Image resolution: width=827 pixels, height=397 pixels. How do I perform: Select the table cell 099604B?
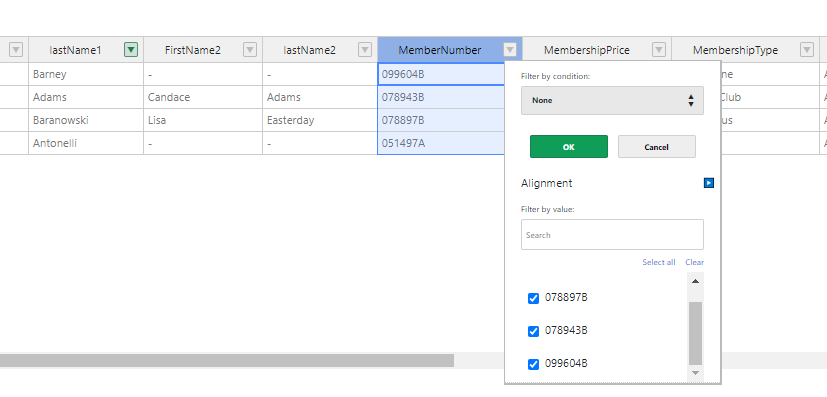(441, 74)
